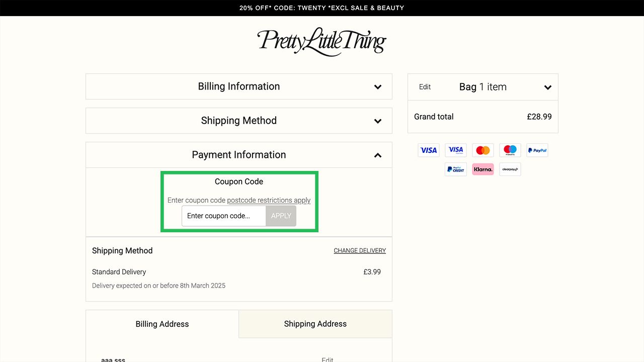
Task: Switch to the Billing Address tab
Action: tap(162, 324)
